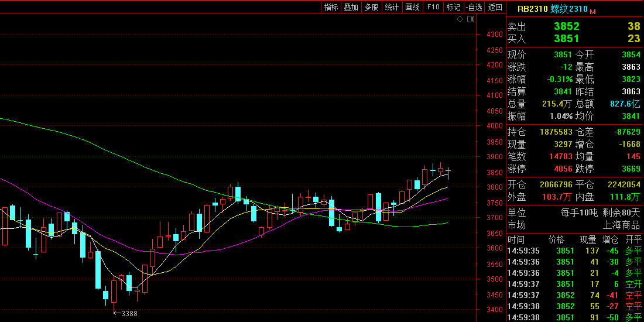Open F10 fundamentals information
The height and width of the screenshot is (322, 644).
tap(433, 7)
